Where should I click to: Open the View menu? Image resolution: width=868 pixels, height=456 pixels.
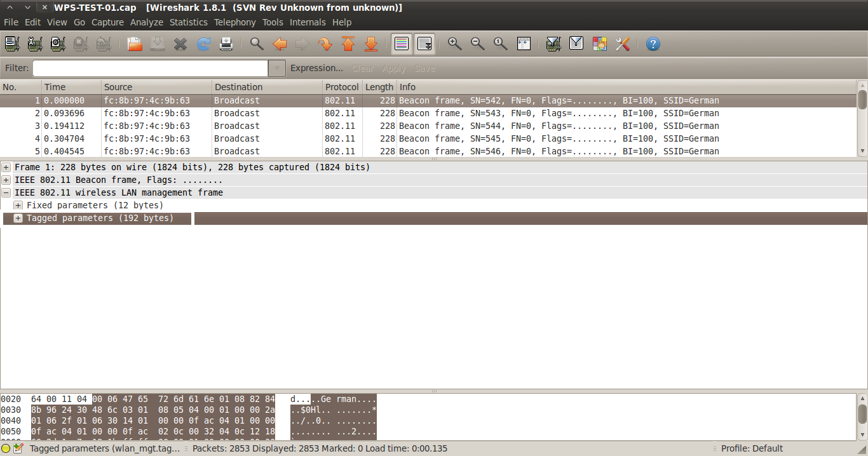57,22
